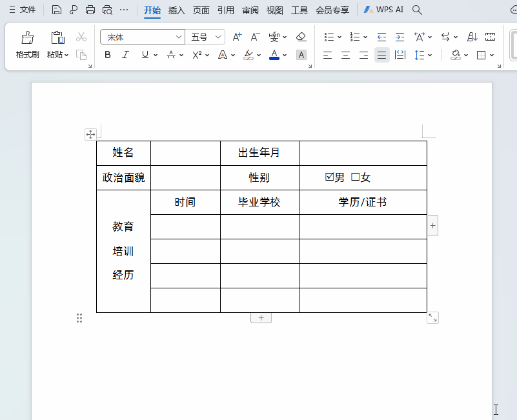The image size is (517, 420).
Task: Open the 文件 menu
Action: (23, 10)
